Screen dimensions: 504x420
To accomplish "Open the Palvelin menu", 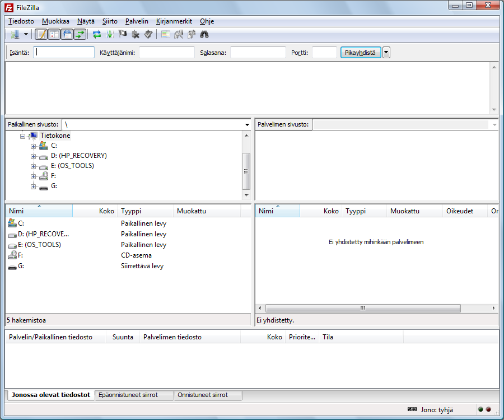I will point(137,21).
